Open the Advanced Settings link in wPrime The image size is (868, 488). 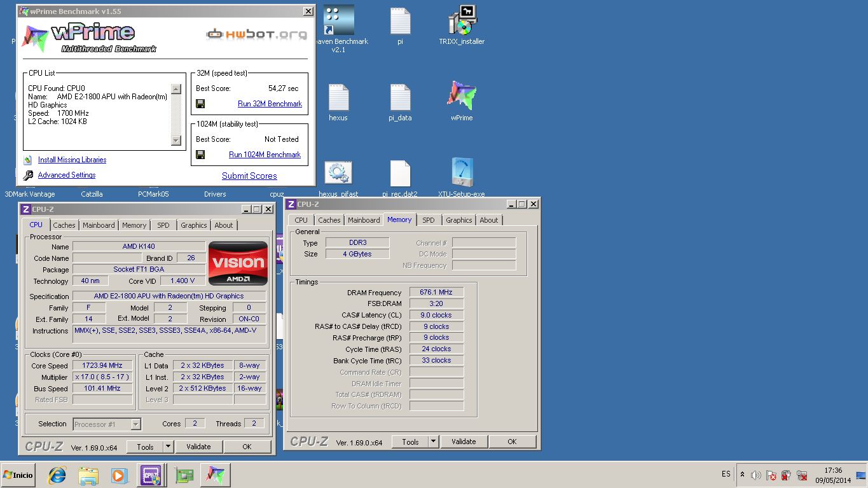point(67,176)
